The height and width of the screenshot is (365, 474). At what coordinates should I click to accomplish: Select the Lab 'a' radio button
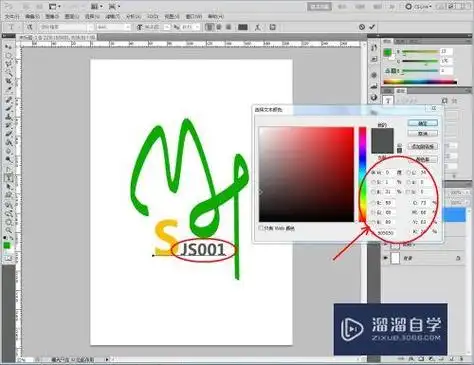(409, 182)
